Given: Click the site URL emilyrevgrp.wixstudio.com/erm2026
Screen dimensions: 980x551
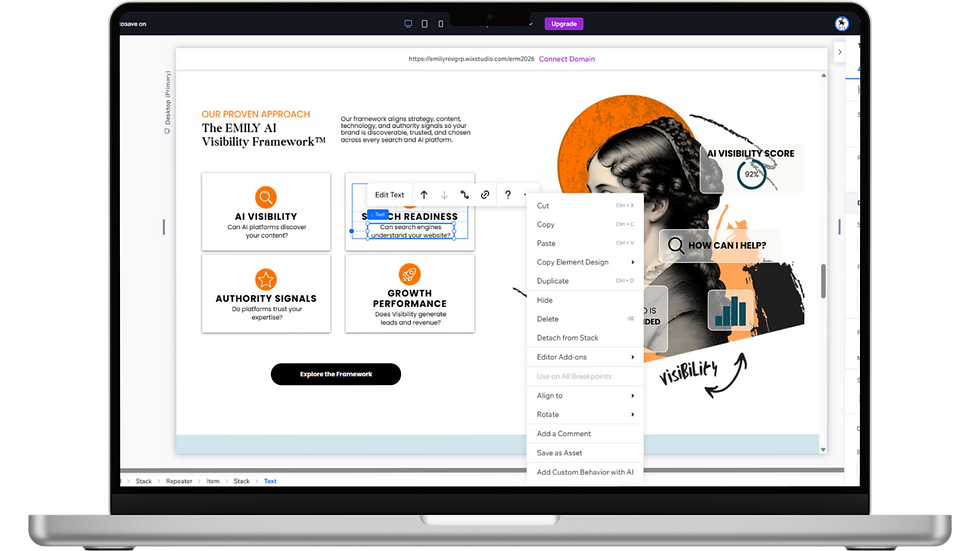Looking at the screenshot, I should pos(471,59).
